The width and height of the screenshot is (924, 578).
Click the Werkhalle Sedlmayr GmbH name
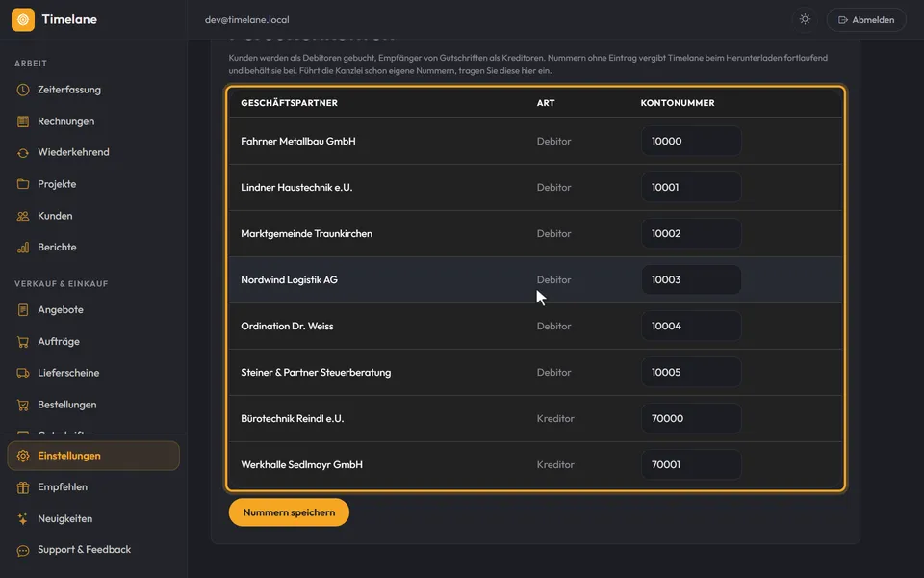[301, 464]
